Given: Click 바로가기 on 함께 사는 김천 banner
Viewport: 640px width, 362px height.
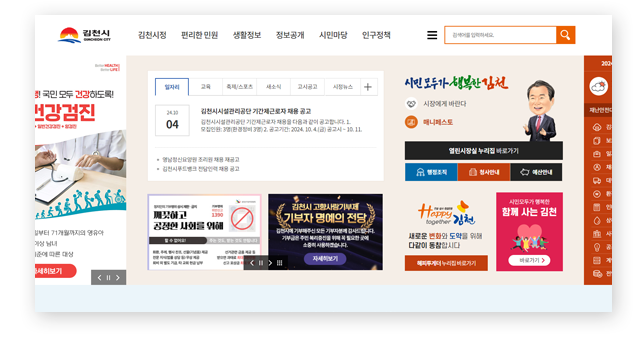Looking at the screenshot, I should pos(529,260).
